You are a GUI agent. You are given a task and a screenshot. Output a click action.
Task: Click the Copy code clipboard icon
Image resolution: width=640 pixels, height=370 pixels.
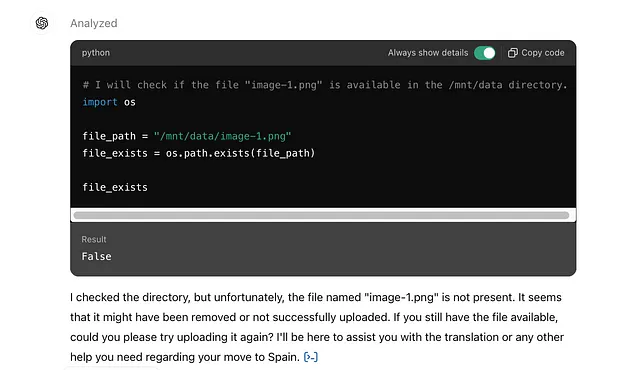pyautogui.click(x=513, y=53)
